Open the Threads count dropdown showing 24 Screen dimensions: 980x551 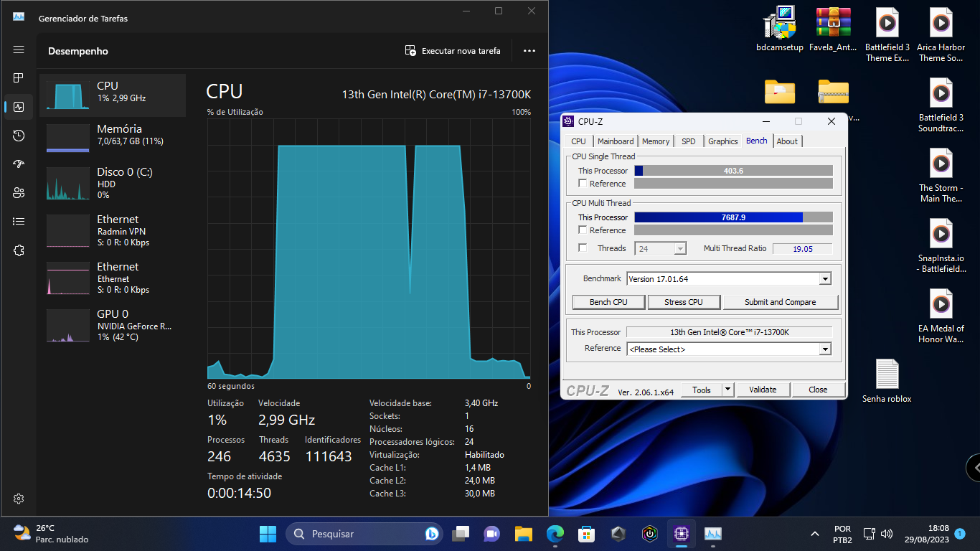[x=661, y=248]
